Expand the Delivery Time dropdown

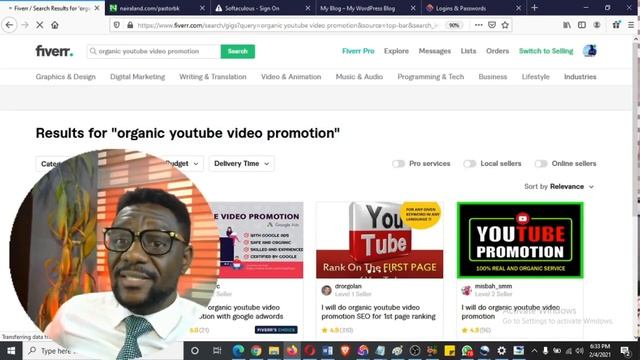tap(241, 164)
